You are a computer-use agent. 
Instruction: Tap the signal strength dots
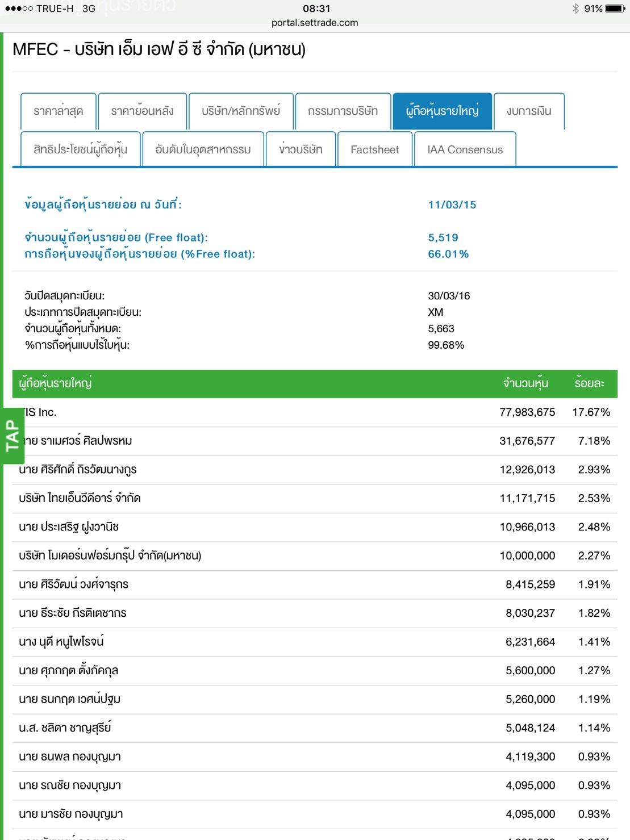click(18, 9)
